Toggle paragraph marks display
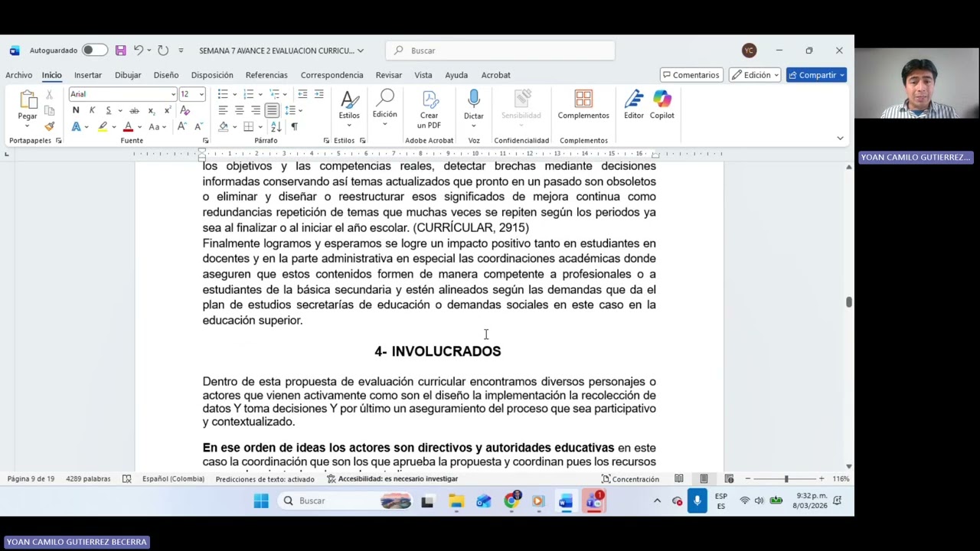980x551 pixels. tap(294, 126)
